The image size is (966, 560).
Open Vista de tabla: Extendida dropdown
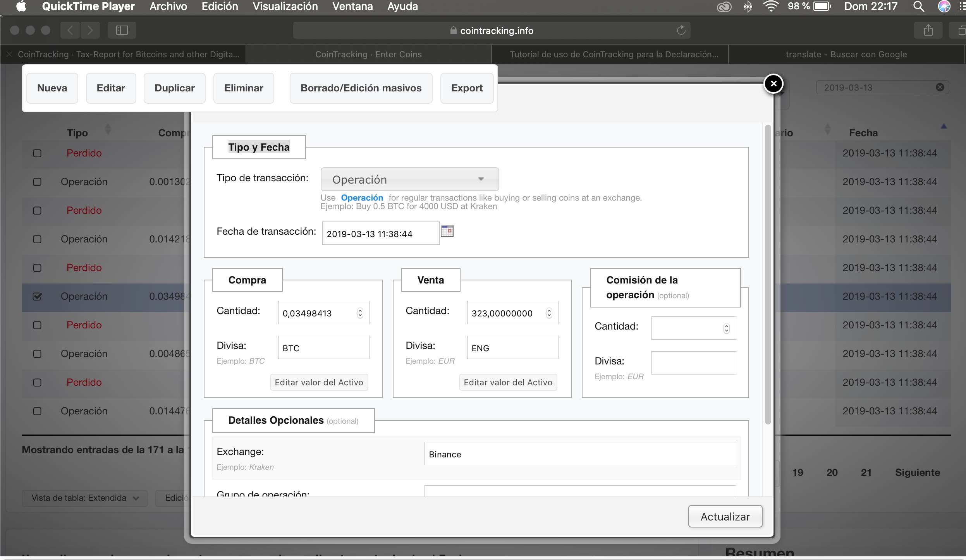click(x=84, y=498)
